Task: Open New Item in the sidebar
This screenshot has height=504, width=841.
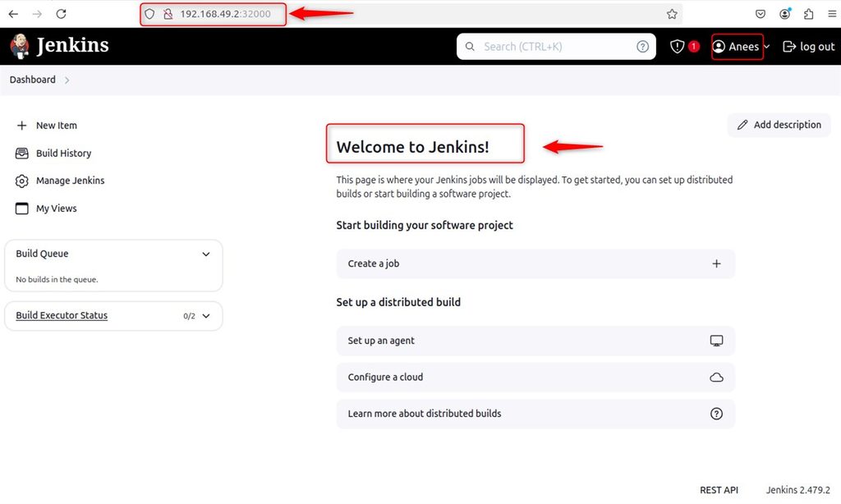Action: [47, 126]
